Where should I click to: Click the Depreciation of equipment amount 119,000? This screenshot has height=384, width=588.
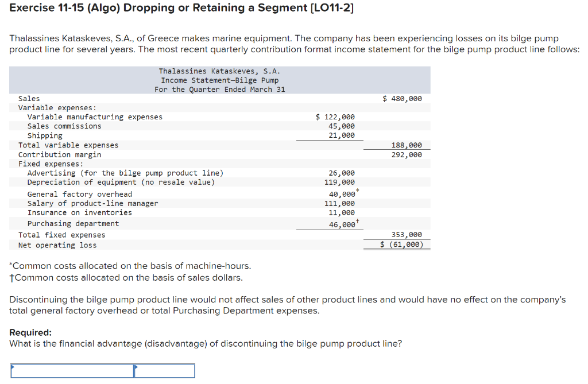tap(341, 182)
